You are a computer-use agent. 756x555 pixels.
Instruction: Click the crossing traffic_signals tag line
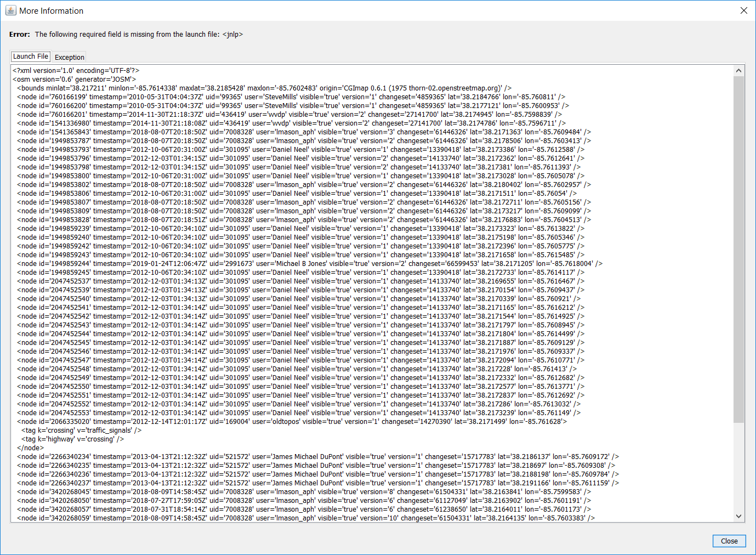[x=81, y=431]
